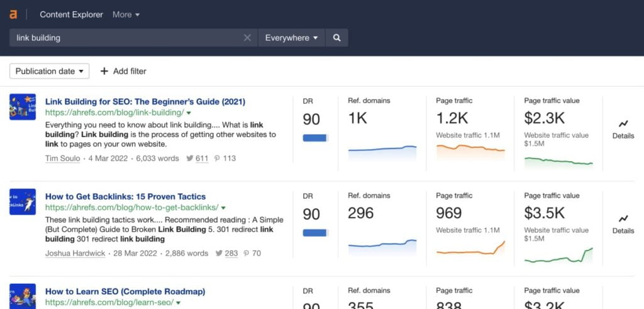Open the Link Building for SEO thumbnail
644x309 pixels.
point(23,107)
